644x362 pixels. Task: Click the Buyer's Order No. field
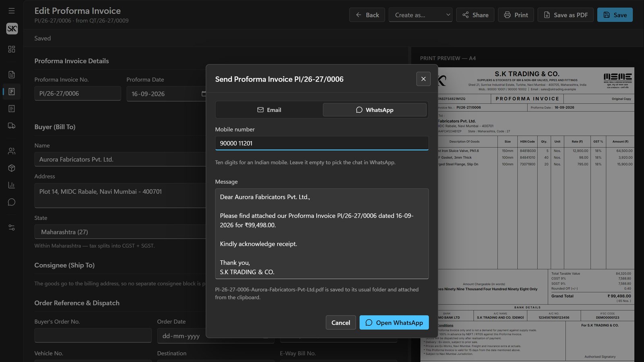(93, 335)
